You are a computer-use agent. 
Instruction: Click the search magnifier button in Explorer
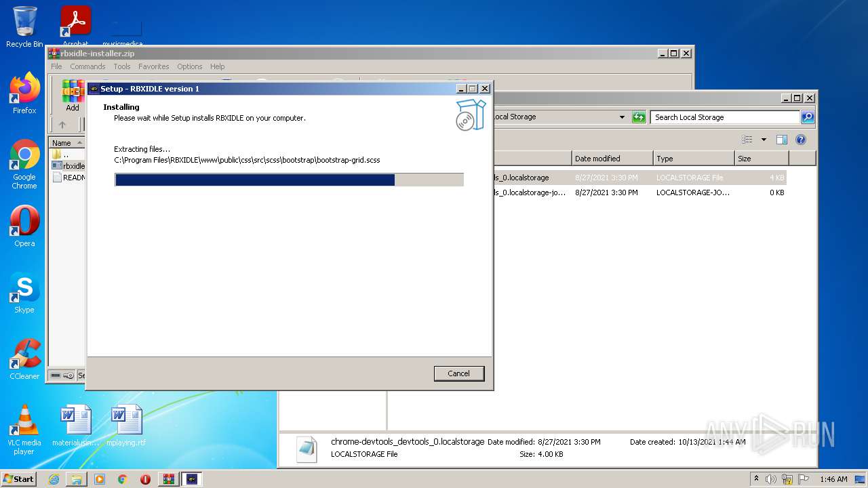click(808, 117)
